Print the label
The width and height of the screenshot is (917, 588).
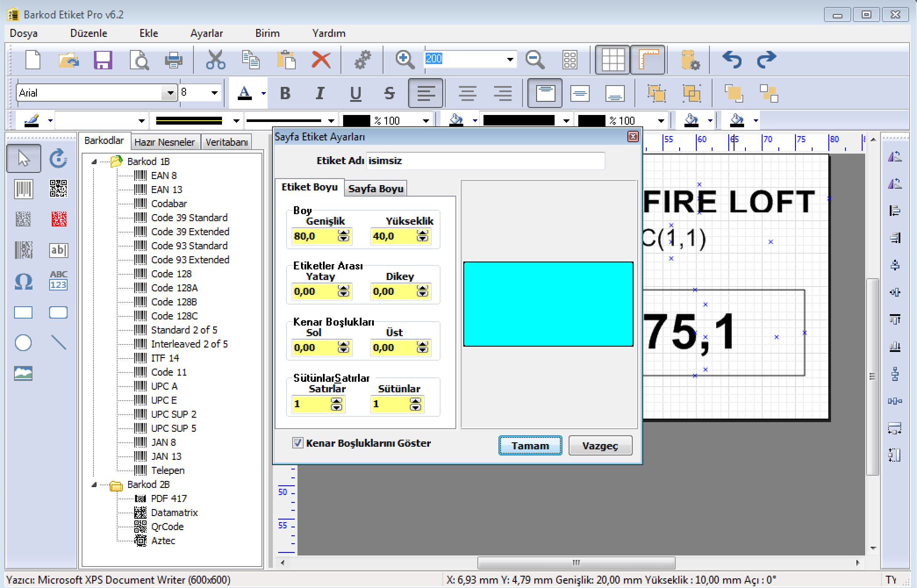pos(174,60)
